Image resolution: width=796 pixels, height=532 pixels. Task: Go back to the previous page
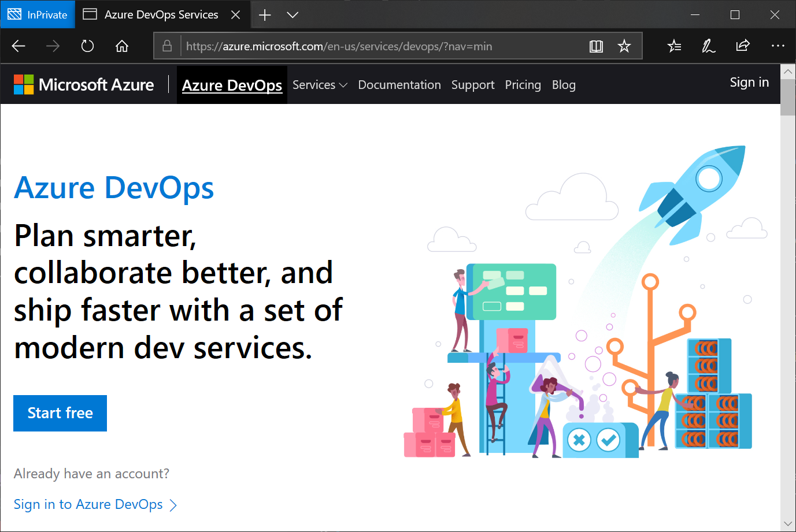coord(18,46)
